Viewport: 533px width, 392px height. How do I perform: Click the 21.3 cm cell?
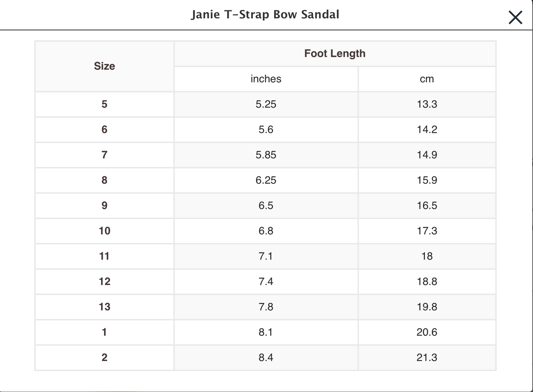coord(427,357)
